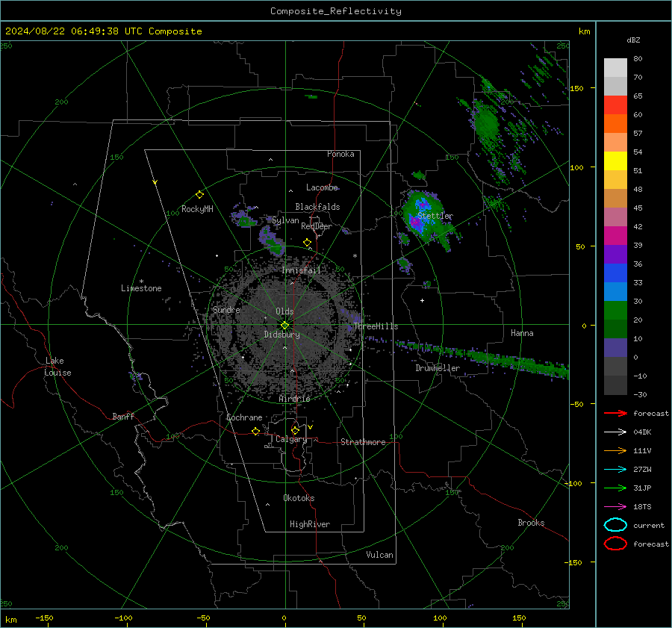This screenshot has height=628, width=672.
Task: Click the Olds town label
Action: click(x=284, y=311)
